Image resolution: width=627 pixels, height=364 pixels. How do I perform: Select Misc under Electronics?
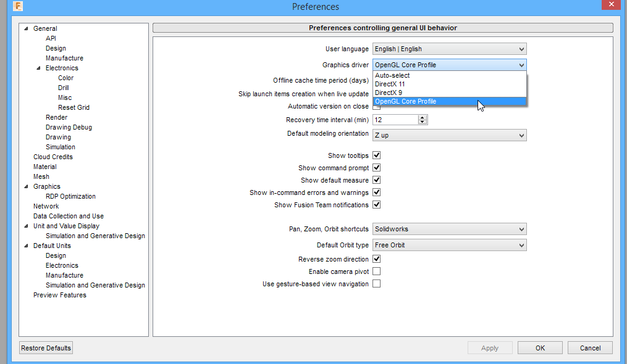(65, 97)
